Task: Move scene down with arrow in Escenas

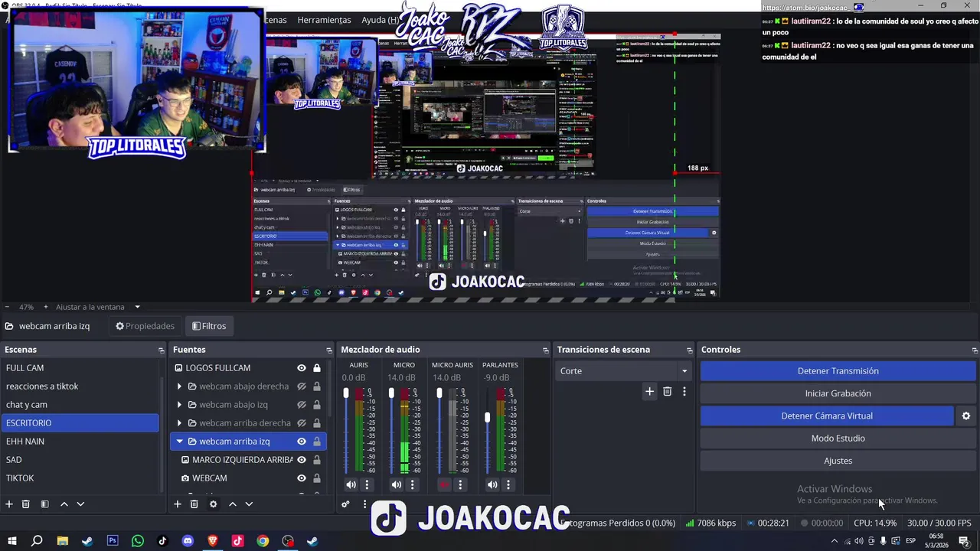Action: click(80, 504)
